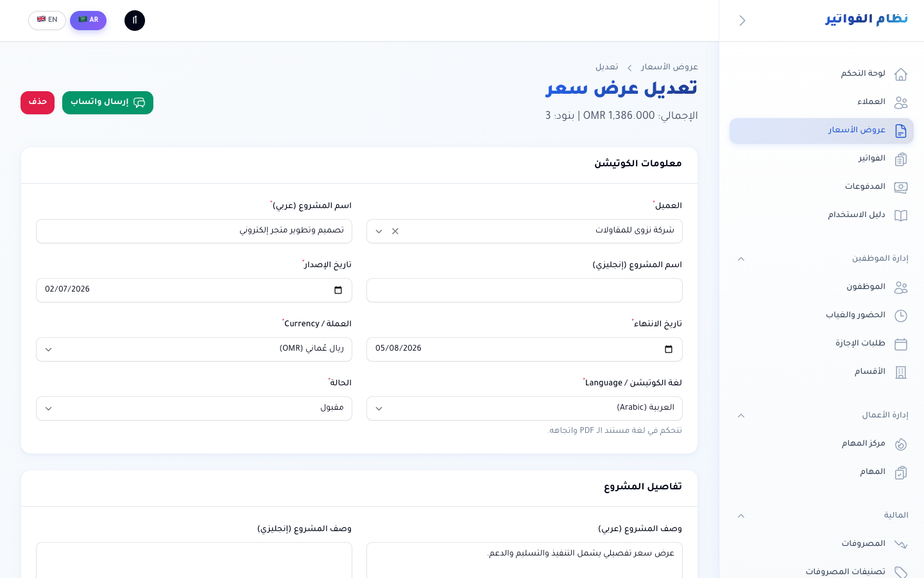Click breadcrumb text تعديل
The image size is (924, 578).
point(607,67)
